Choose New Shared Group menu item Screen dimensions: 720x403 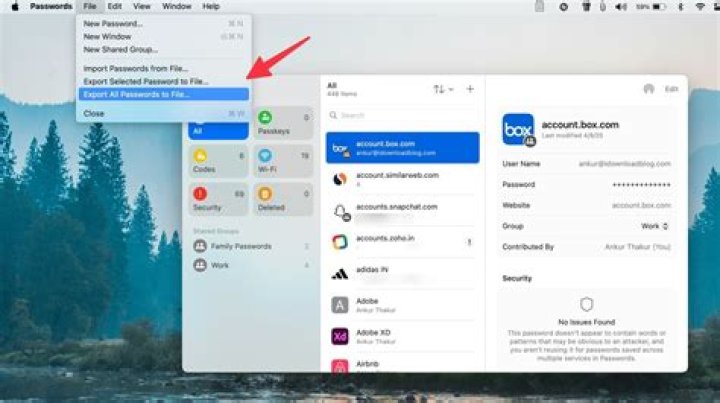pos(163,49)
